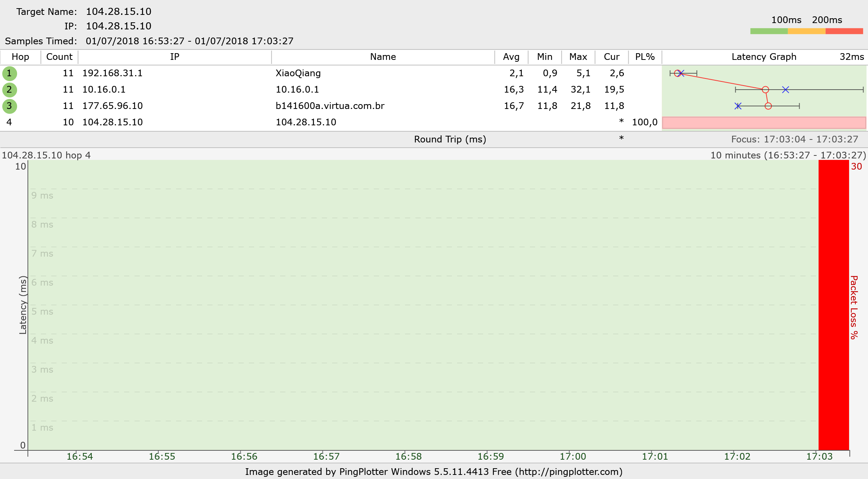
Task: Click the Latency (ms) axis label
Action: point(23,305)
